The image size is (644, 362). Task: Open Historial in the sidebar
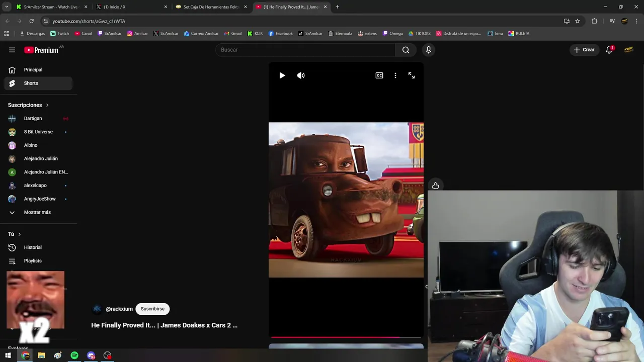click(38, 247)
